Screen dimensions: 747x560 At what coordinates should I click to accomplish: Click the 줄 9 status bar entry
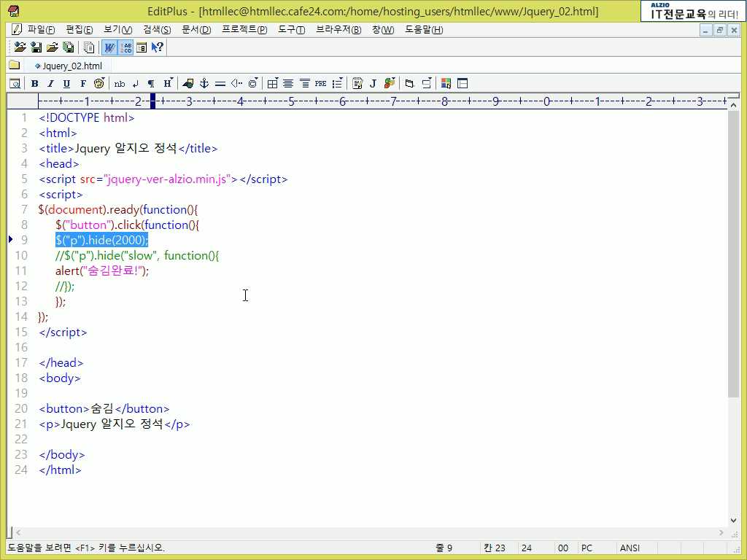click(444, 548)
